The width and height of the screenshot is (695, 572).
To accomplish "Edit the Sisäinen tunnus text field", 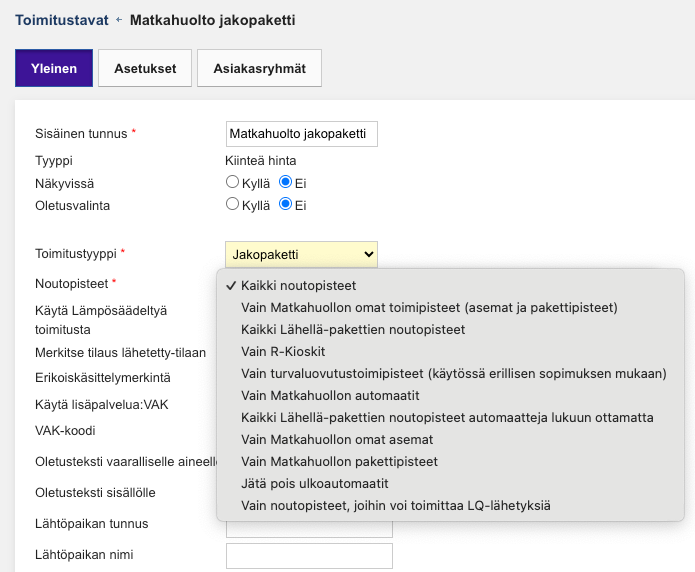I will (x=302, y=134).
